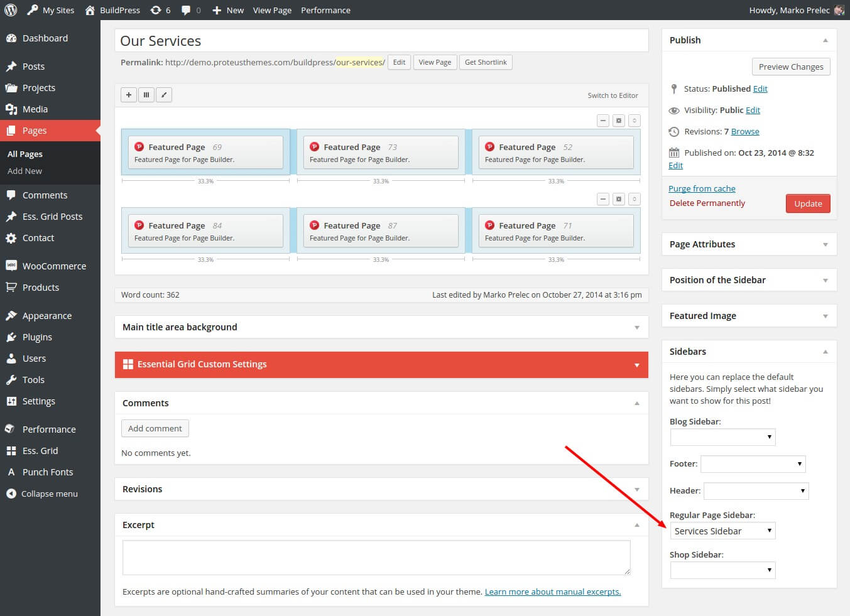Screen dimensions: 850x616
Task: Click first row's move handle
Action: [635, 121]
